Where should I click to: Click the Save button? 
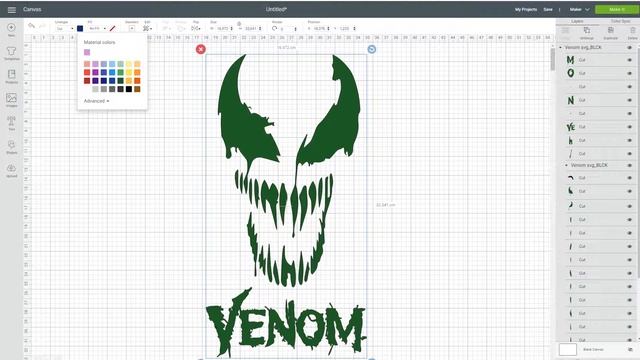click(548, 9)
